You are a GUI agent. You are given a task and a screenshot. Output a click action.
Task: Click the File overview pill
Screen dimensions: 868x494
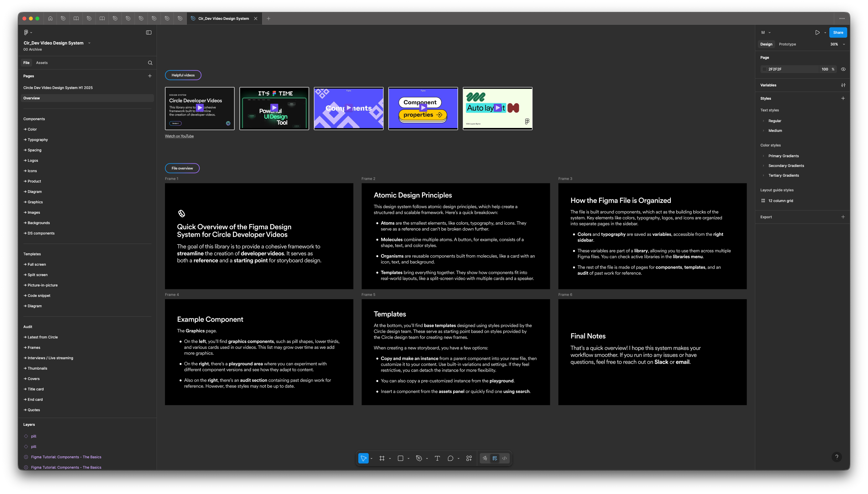182,168
